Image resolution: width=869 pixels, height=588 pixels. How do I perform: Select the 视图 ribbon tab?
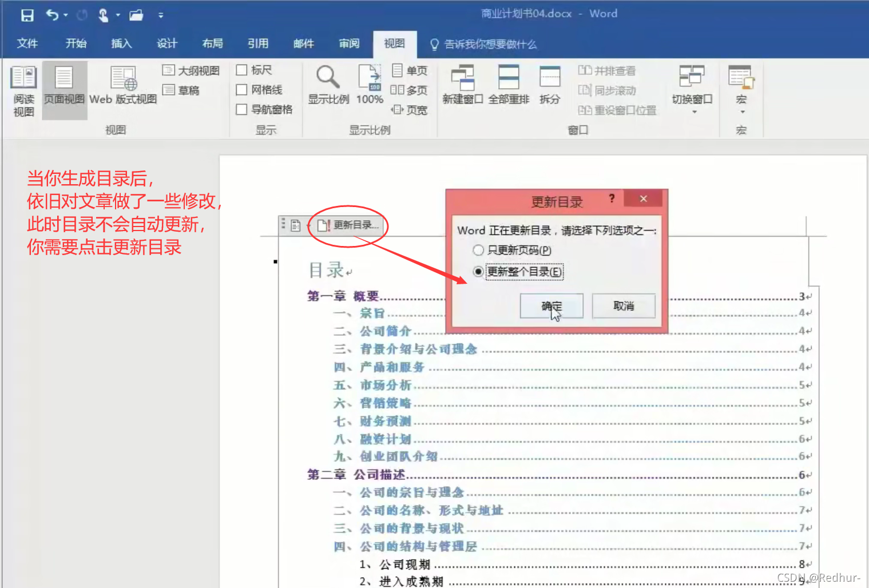394,43
